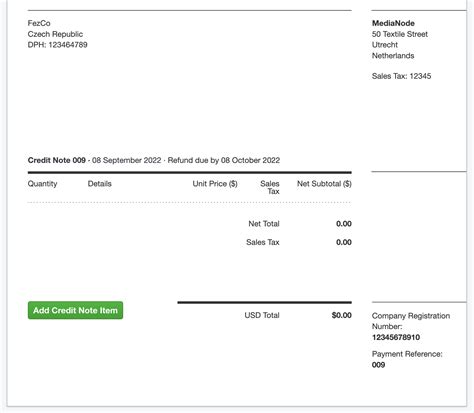Click the Refund due by 08 October 2022 text
This screenshot has width=474, height=413.
(224, 160)
